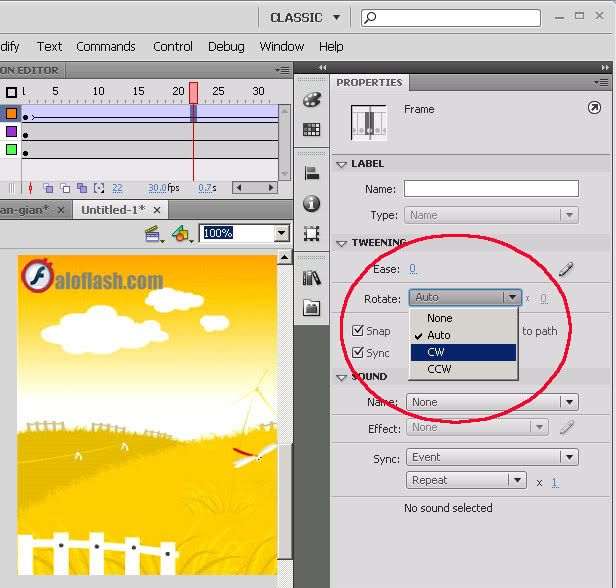
Task: Click in the frame label Name field
Action: pyautogui.click(x=491, y=189)
